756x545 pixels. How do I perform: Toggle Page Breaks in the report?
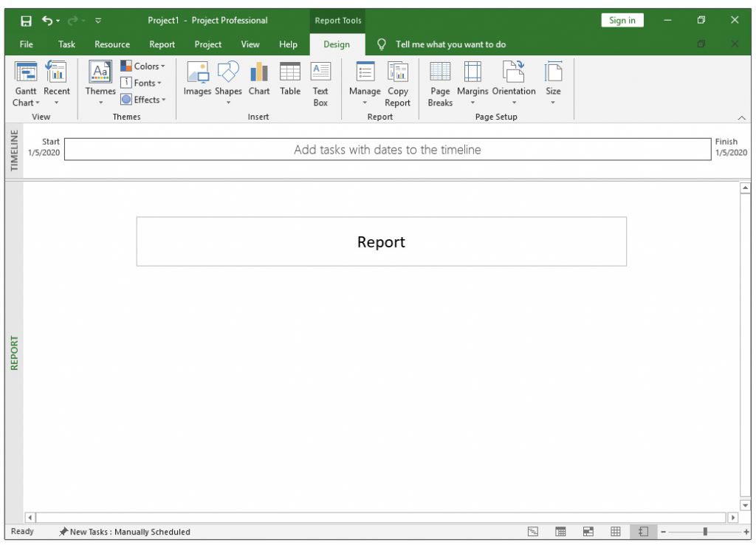[x=440, y=83]
